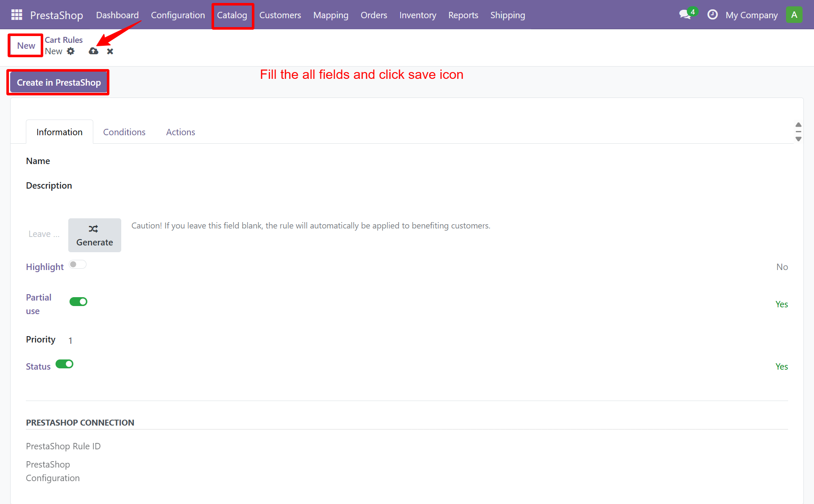
Task: Enable the Highlight toggle
Action: 78,264
